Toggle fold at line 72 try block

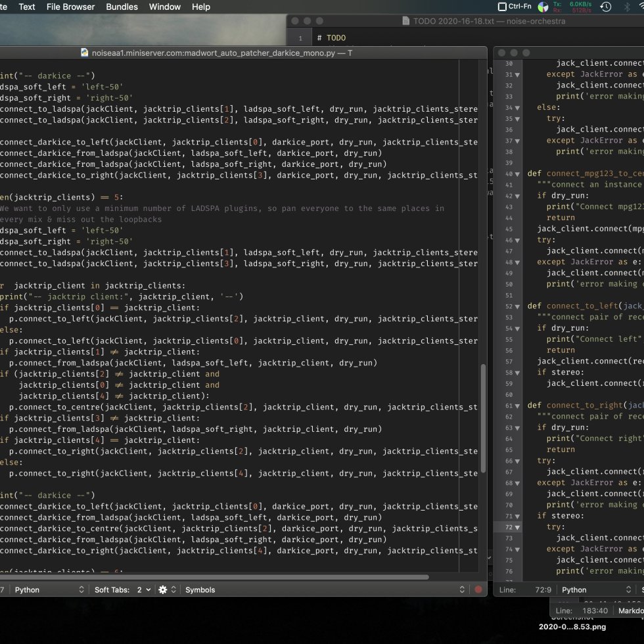518,527
